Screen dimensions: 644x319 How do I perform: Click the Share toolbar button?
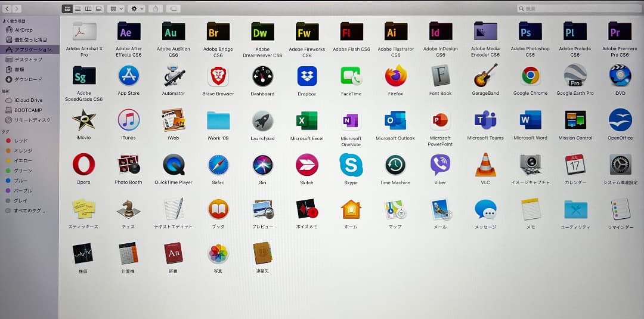155,8
